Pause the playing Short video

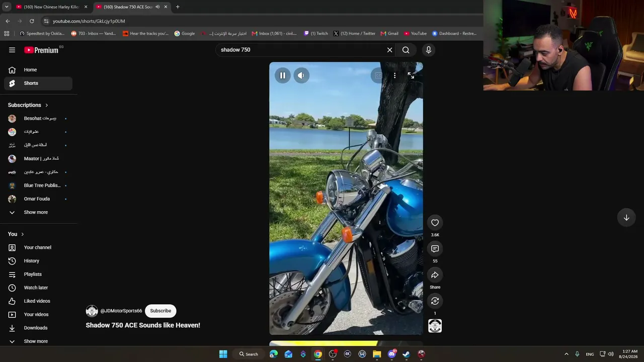(x=283, y=75)
